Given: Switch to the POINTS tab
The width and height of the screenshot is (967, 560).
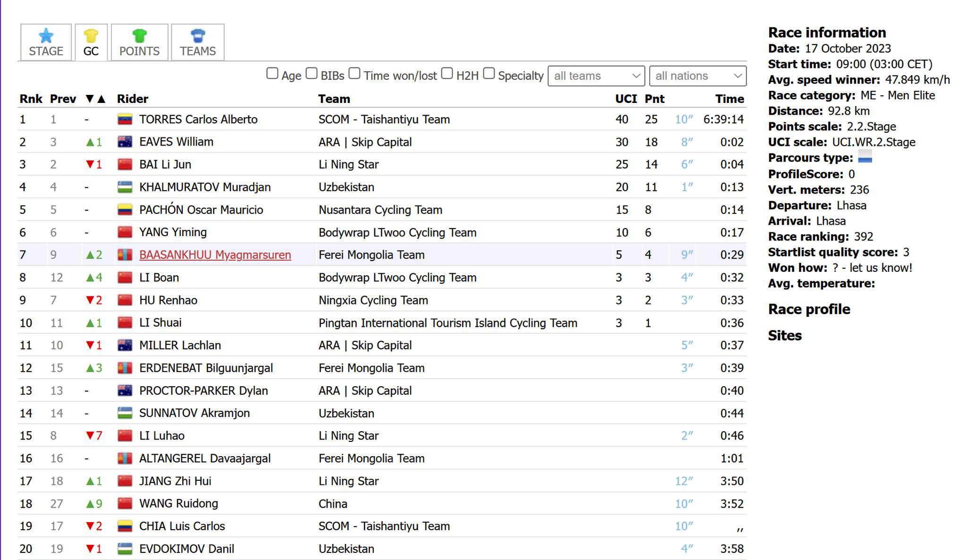Looking at the screenshot, I should [139, 51].
